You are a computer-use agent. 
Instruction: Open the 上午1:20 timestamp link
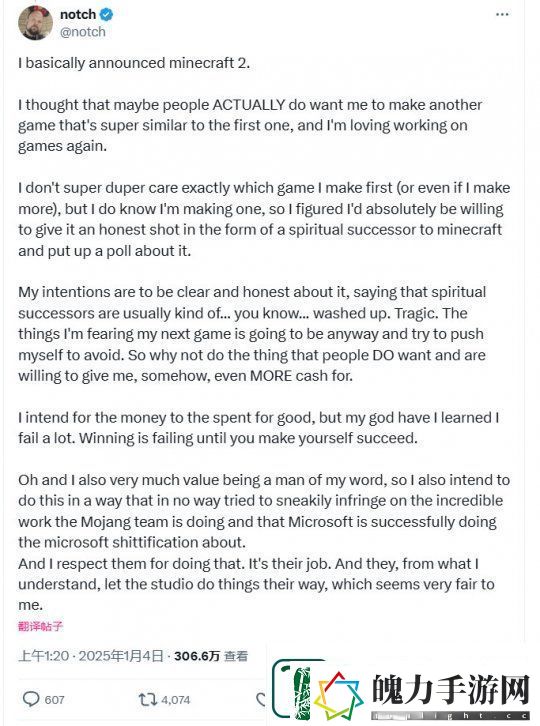point(44,656)
